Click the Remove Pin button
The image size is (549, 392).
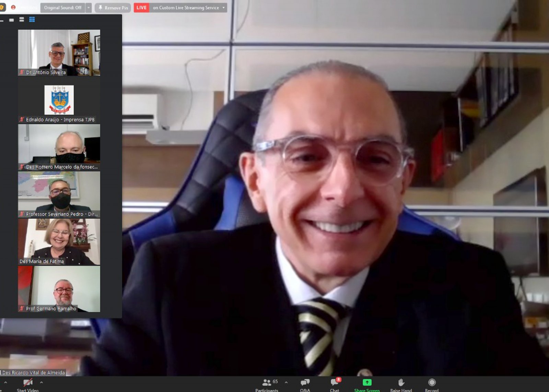coord(113,8)
